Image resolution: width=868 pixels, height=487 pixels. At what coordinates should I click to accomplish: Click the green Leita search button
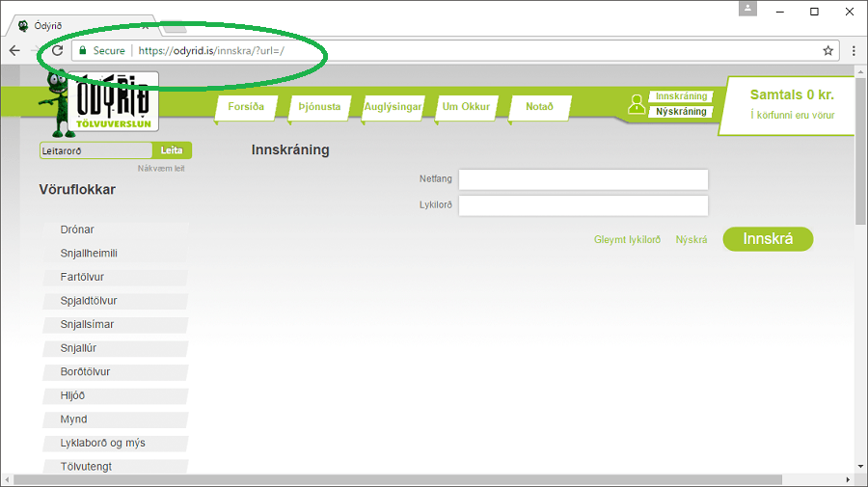172,150
